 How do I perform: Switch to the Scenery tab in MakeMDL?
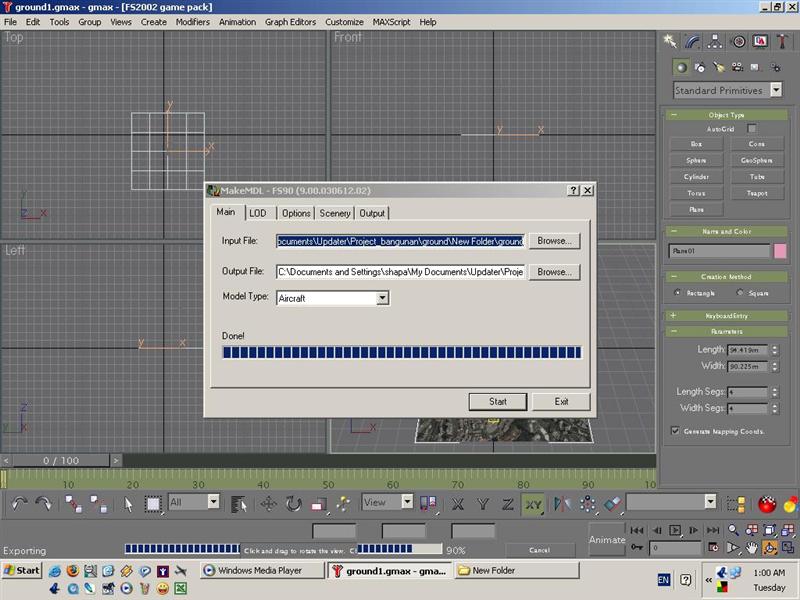(x=335, y=213)
